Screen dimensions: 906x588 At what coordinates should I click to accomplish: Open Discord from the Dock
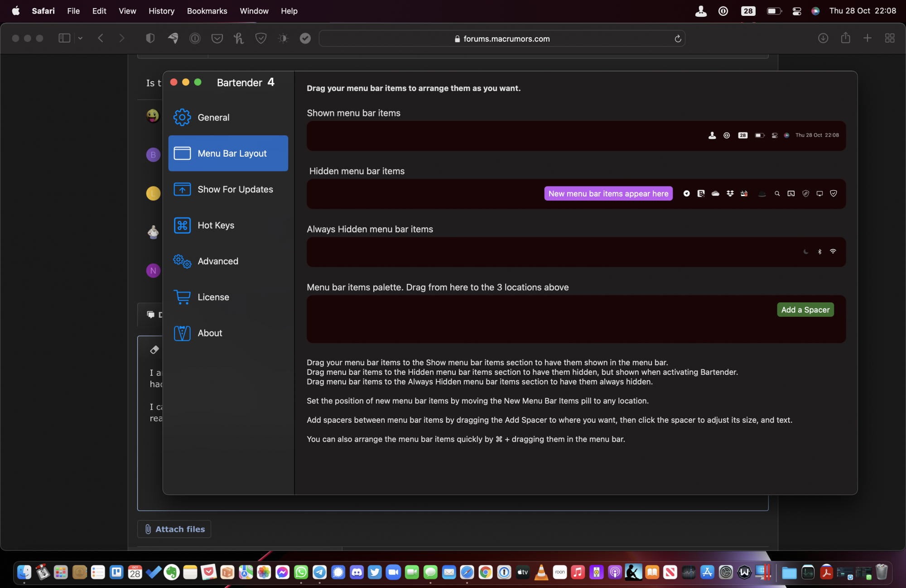pos(357,573)
